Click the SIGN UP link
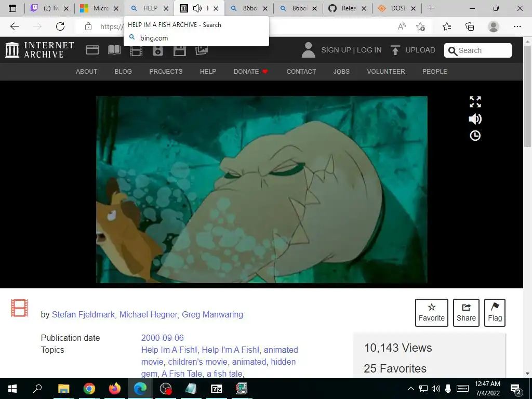 tap(336, 50)
